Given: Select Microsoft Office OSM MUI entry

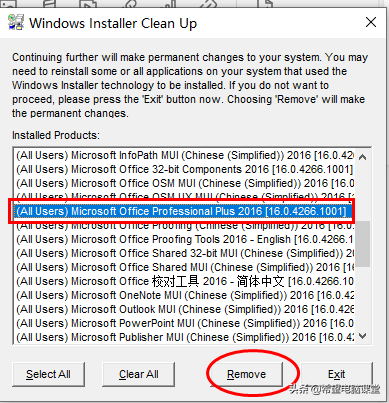Looking at the screenshot, I should tap(184, 183).
